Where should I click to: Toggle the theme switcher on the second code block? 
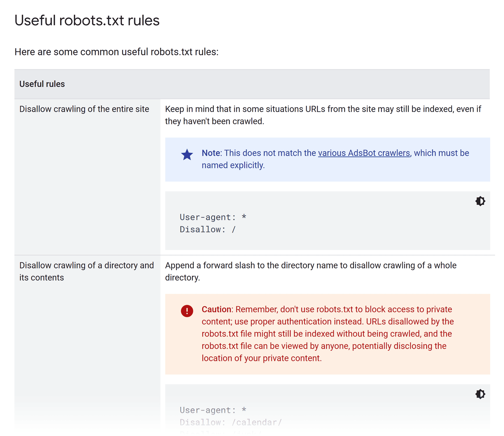[x=480, y=394]
